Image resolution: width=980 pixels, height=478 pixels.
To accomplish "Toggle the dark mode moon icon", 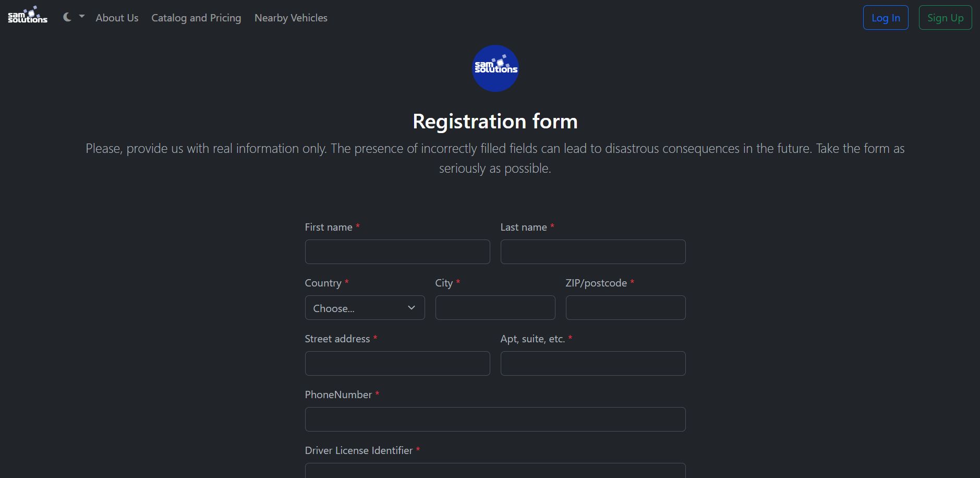I will 67,17.
